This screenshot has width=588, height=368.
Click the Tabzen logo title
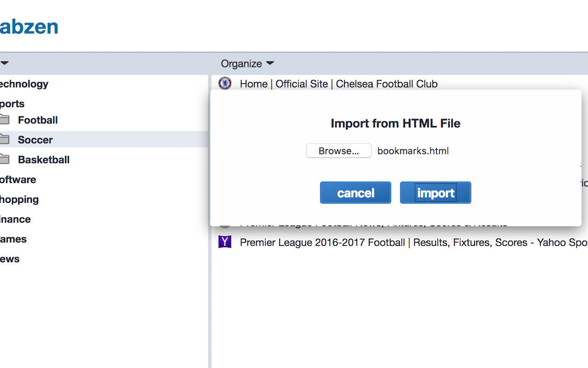point(28,27)
